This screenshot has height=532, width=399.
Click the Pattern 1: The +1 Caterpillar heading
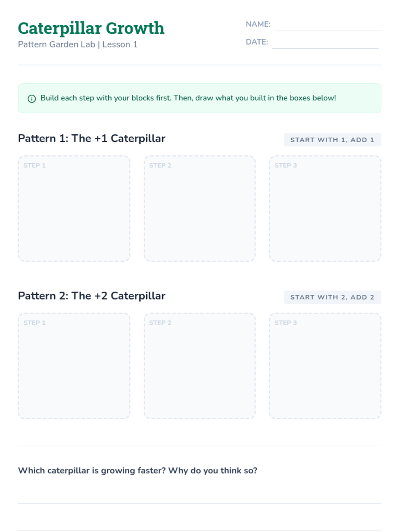[91, 139]
